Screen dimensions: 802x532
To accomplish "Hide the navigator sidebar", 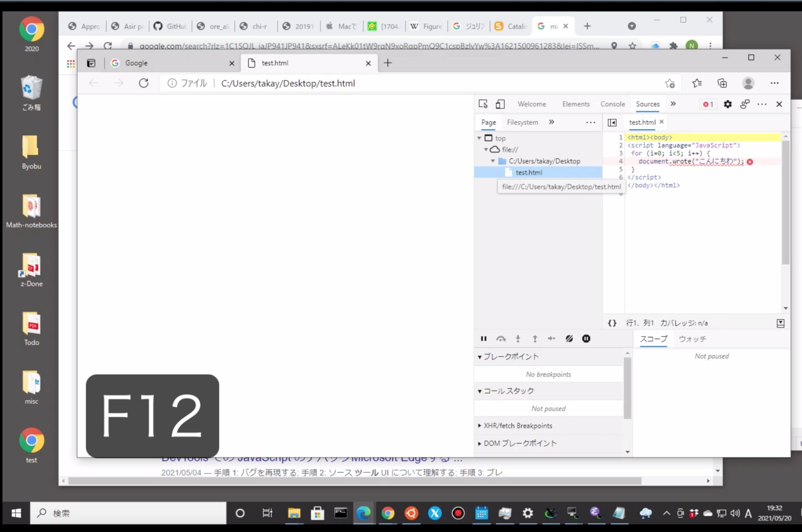I will (612, 122).
